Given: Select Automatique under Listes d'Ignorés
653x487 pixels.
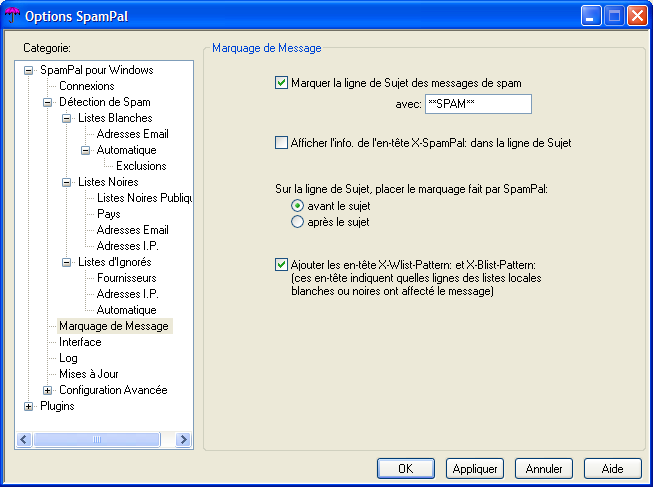Looking at the screenshot, I should pos(126,310).
